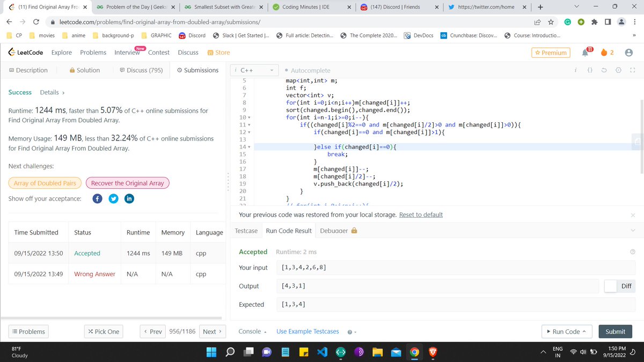Click Use Example Testcases link
Image resolution: width=644 pixels, height=362 pixels.
pyautogui.click(x=308, y=331)
